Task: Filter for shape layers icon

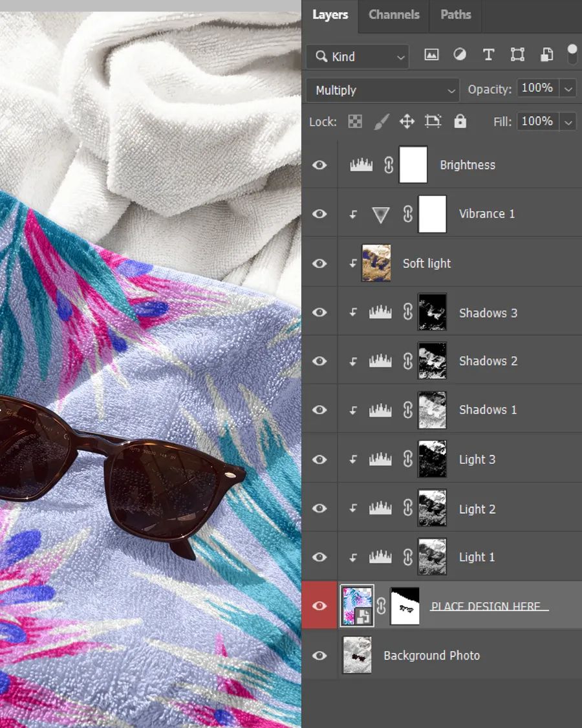Action: pos(517,55)
